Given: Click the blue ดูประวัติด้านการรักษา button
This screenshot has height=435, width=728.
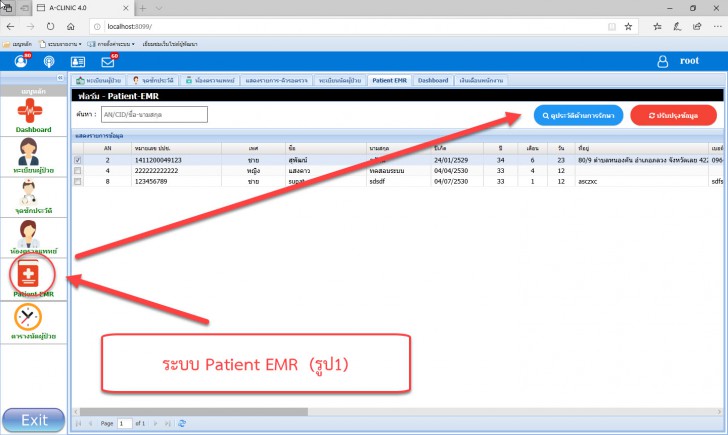Looking at the screenshot, I should point(578,115).
